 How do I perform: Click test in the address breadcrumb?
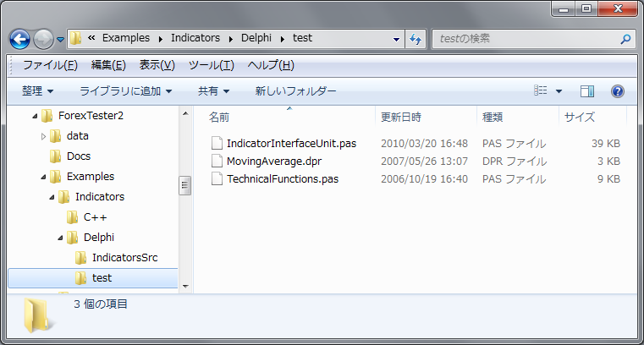(302, 38)
